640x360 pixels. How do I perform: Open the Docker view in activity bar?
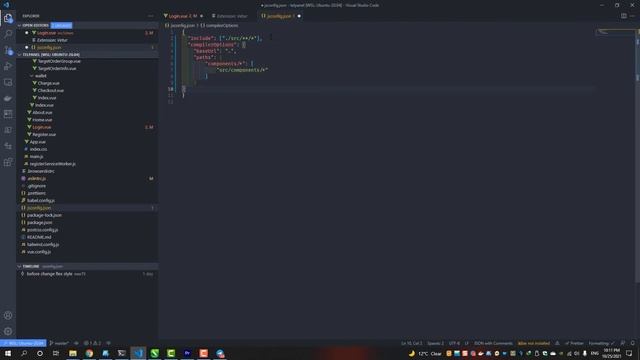[8, 98]
